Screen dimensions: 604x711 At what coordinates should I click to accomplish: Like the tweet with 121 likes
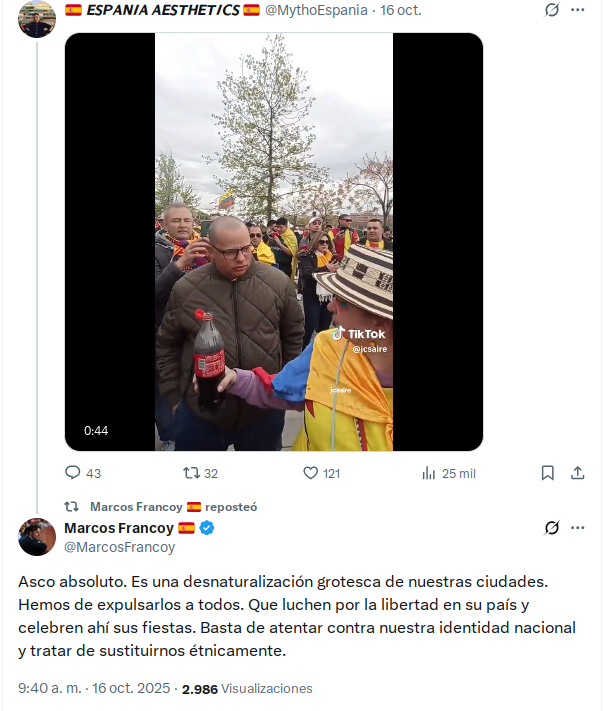pyautogui.click(x=310, y=473)
